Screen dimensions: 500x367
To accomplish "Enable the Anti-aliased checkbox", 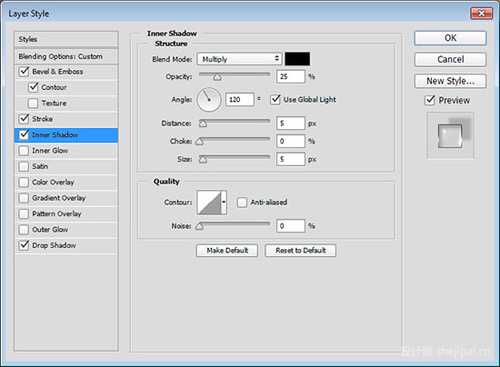I will click(242, 202).
